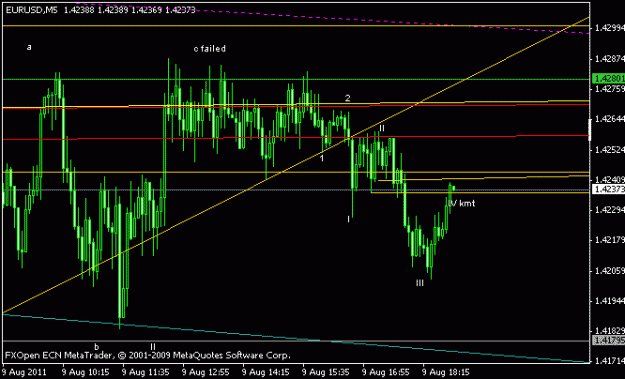Screen dimensions: 625x379
Task: Click the '1' wave label on trendline
Action: click(322, 158)
